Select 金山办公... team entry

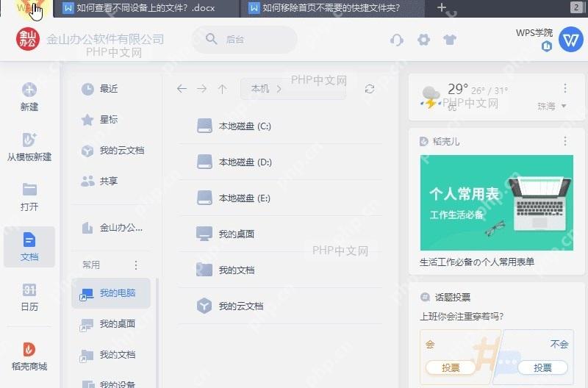pyautogui.click(x=111, y=228)
